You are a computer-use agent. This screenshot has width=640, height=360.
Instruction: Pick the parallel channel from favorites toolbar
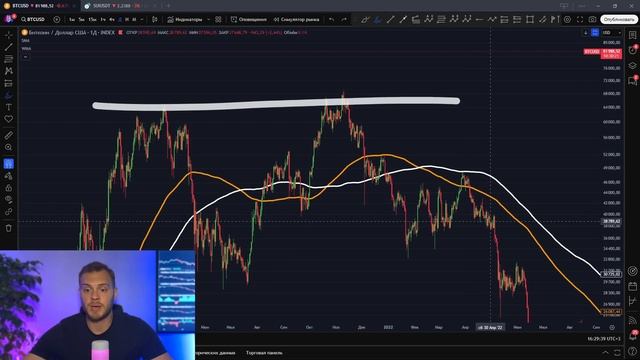(542, 19)
